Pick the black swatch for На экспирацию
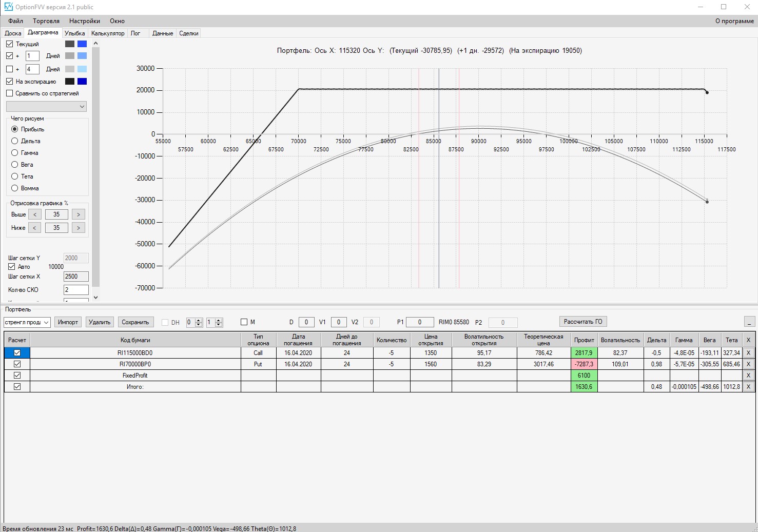The width and height of the screenshot is (758, 532). pos(70,82)
